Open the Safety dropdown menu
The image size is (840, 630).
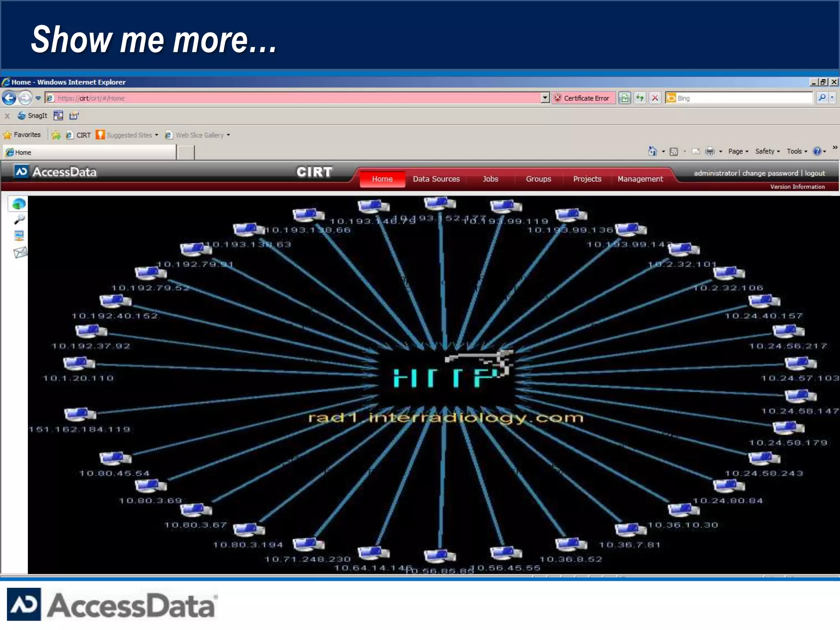tap(767, 151)
